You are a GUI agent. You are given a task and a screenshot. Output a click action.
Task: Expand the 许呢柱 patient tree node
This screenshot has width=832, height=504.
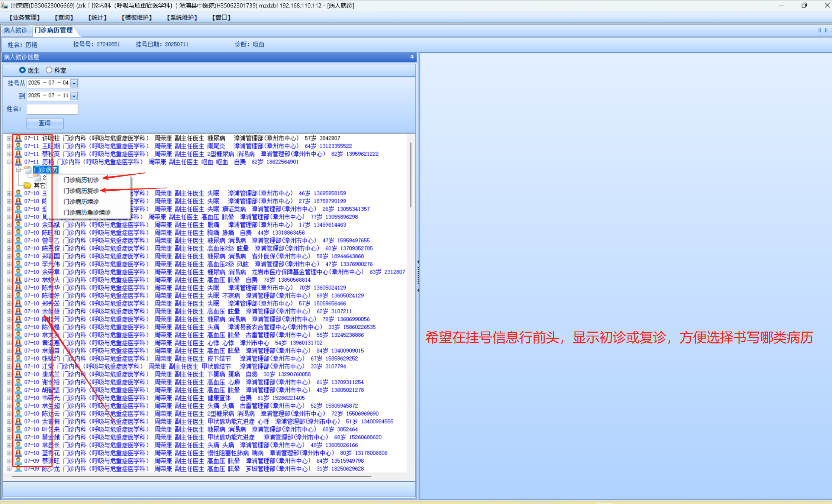click(9, 138)
